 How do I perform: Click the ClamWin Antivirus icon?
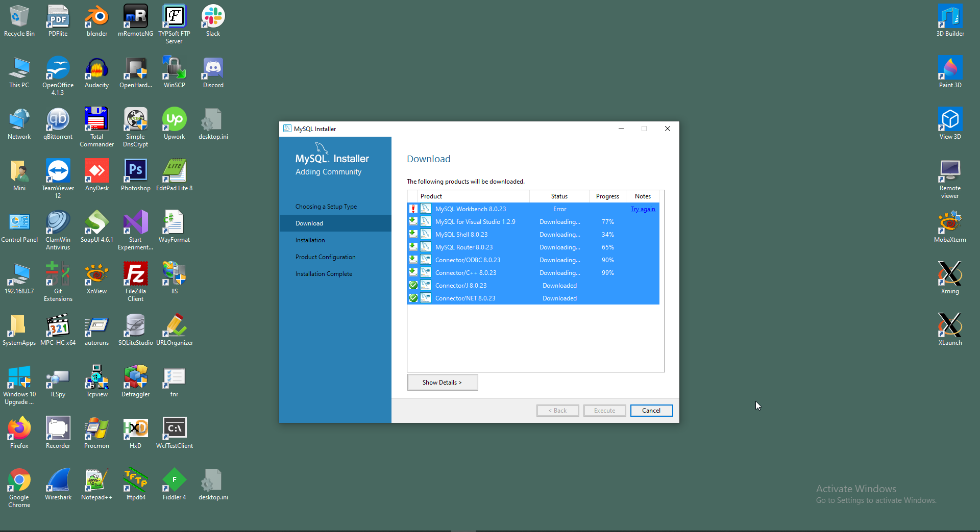(58, 231)
